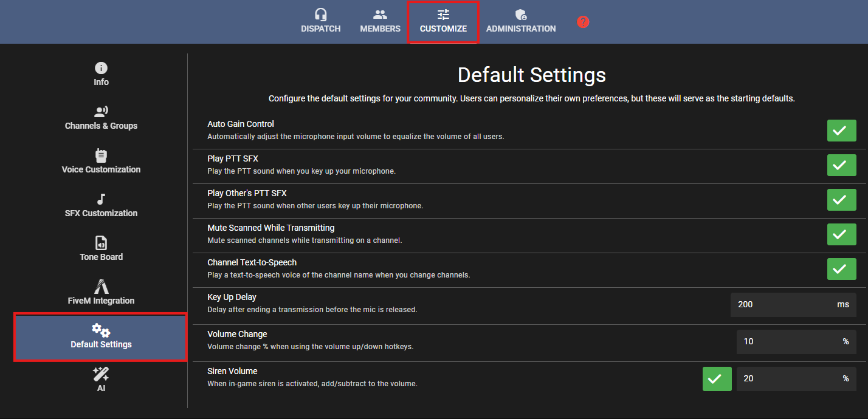
Task: Disable the Siren Volume checkbox
Action: pyautogui.click(x=717, y=379)
